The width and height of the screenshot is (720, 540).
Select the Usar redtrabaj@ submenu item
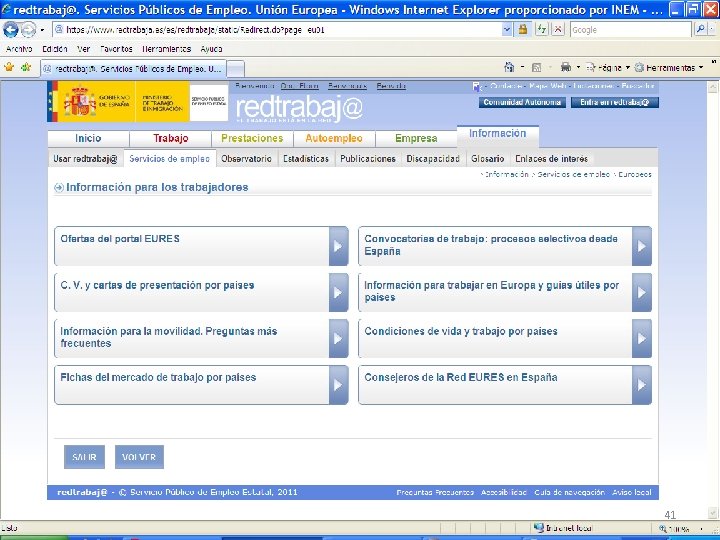point(85,159)
